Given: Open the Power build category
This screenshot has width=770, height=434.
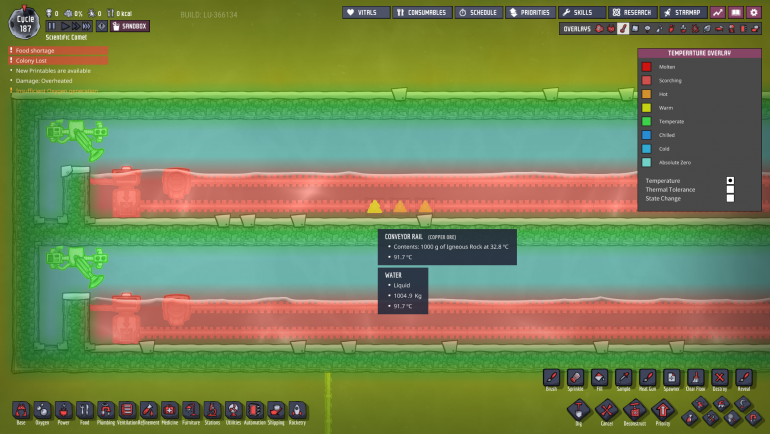Looking at the screenshot, I should click(63, 410).
